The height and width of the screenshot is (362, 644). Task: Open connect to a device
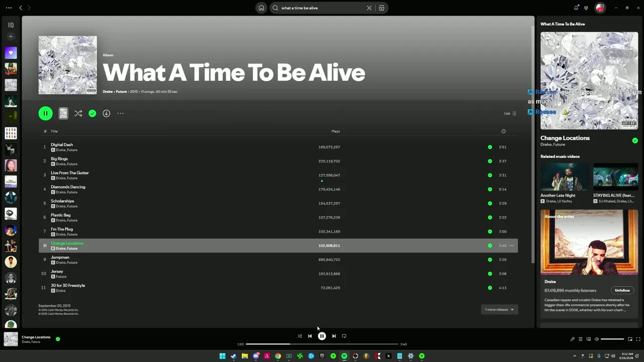(x=588, y=339)
